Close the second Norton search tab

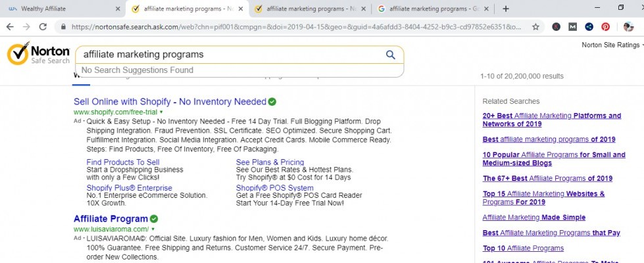tap(363, 9)
